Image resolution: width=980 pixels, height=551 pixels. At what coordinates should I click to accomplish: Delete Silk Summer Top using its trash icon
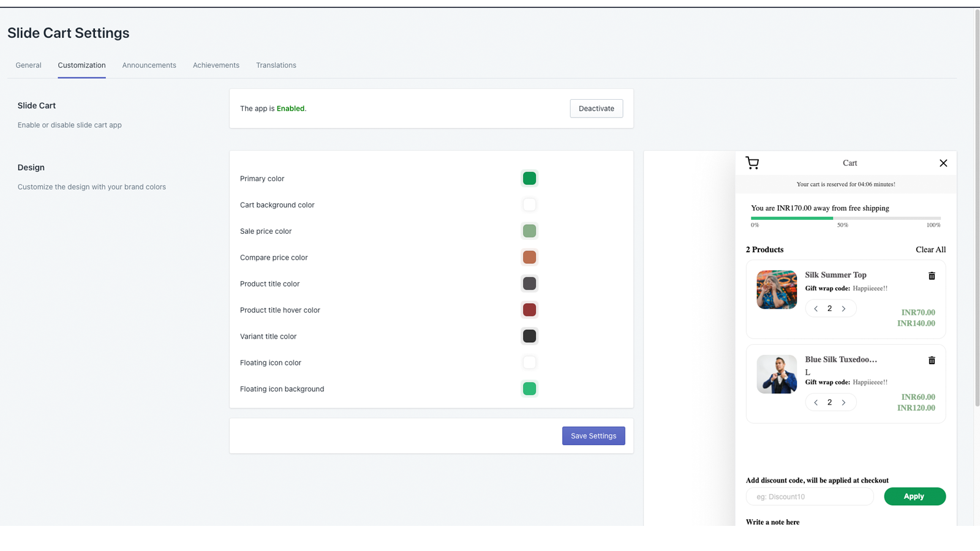tap(932, 275)
